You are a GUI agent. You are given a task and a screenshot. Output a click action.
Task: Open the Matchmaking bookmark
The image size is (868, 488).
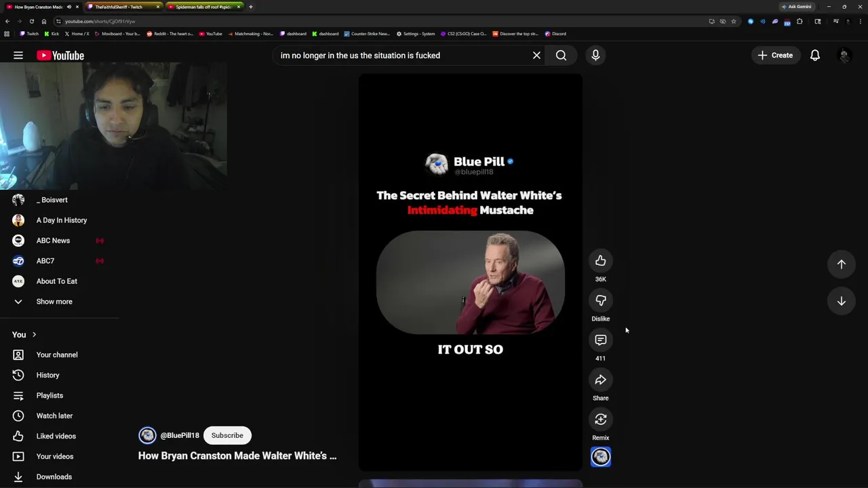[x=250, y=34]
